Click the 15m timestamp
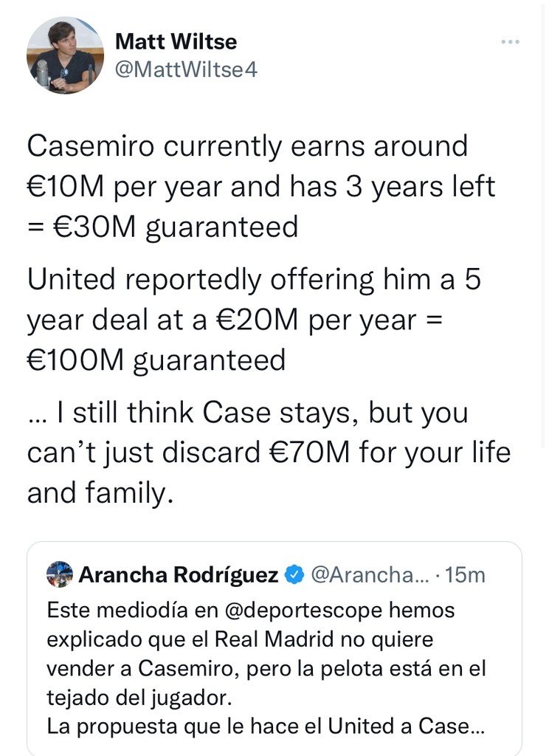549x756 pixels. pyautogui.click(x=466, y=574)
